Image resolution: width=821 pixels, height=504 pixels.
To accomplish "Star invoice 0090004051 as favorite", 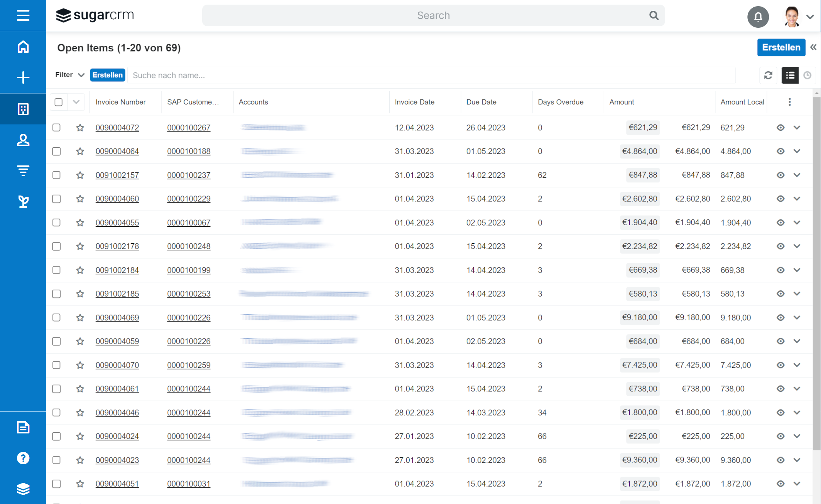I will (x=80, y=484).
